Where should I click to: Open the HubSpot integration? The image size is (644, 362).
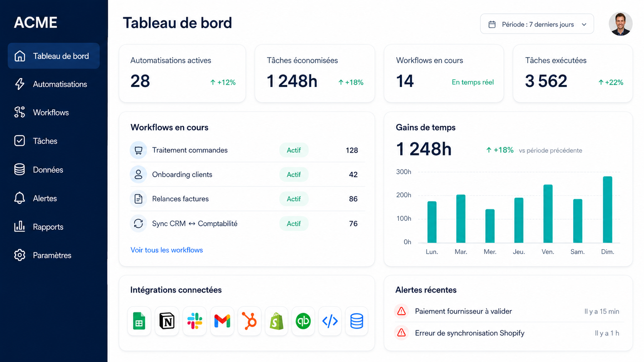[250, 321]
